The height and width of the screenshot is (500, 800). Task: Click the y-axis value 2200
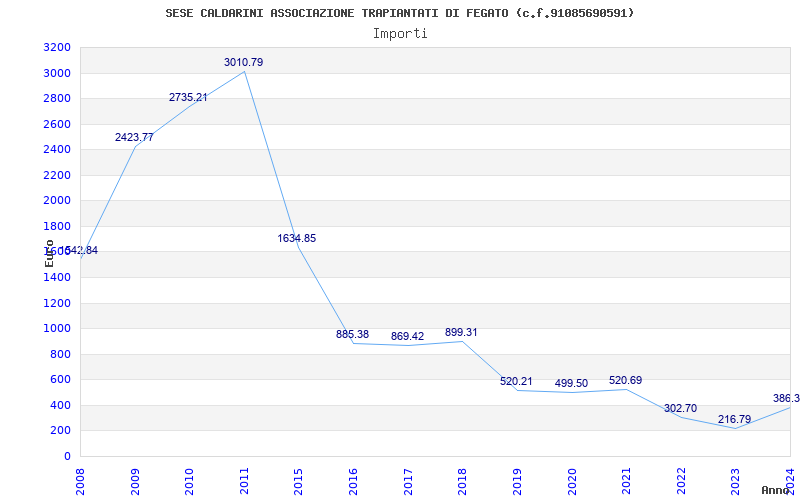click(x=58, y=176)
